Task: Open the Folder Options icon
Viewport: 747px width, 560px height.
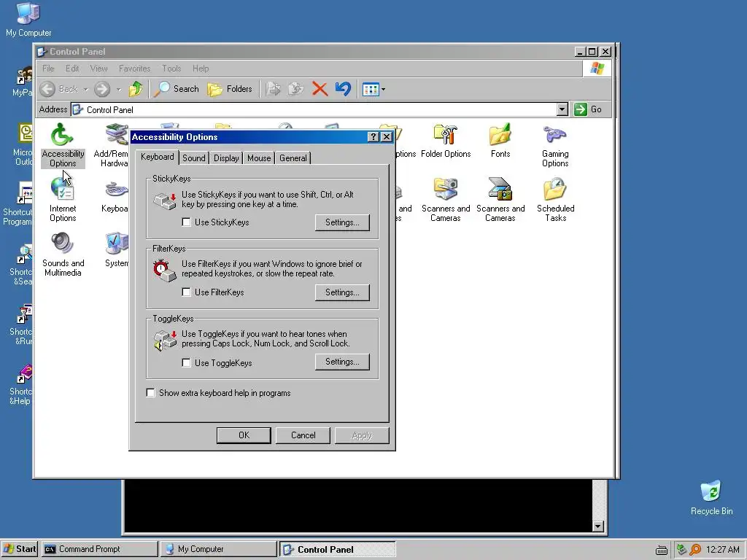Action: tap(446, 141)
